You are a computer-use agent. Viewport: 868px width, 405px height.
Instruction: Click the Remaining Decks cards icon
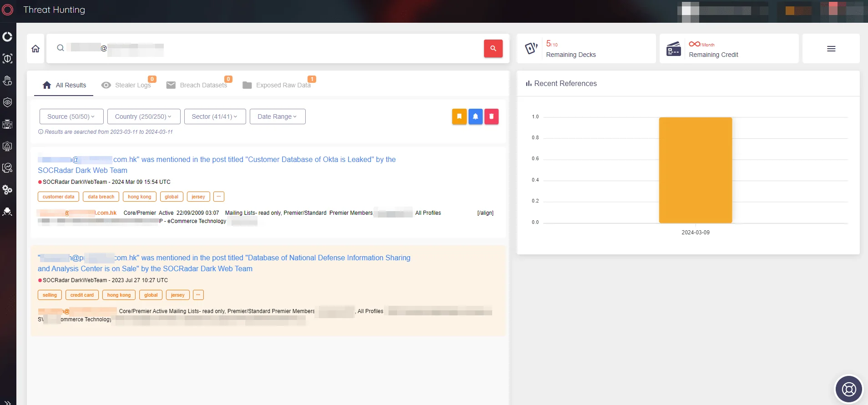[x=531, y=48]
